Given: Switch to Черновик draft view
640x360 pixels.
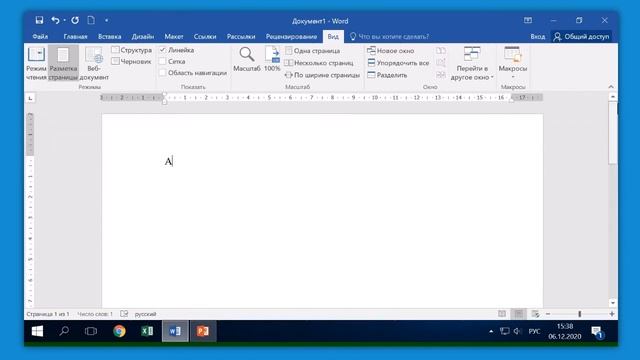Looking at the screenshot, I should (x=131, y=61).
